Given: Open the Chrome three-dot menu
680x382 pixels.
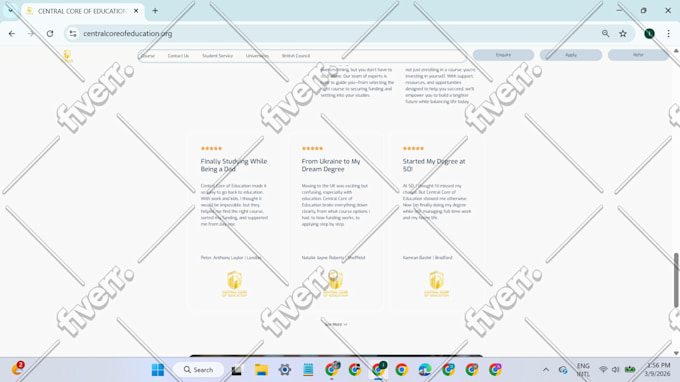Looking at the screenshot, I should tap(668, 33).
